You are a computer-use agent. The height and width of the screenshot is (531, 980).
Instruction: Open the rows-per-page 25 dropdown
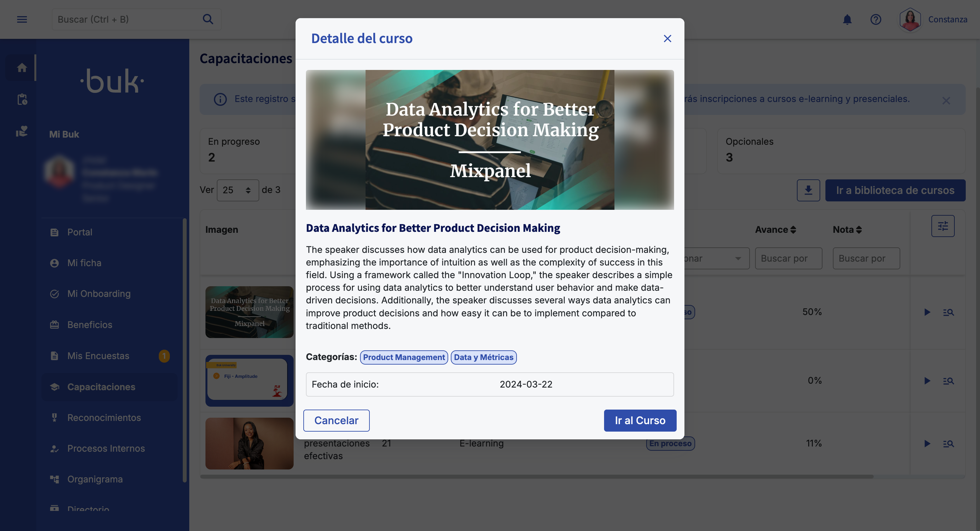pos(238,190)
